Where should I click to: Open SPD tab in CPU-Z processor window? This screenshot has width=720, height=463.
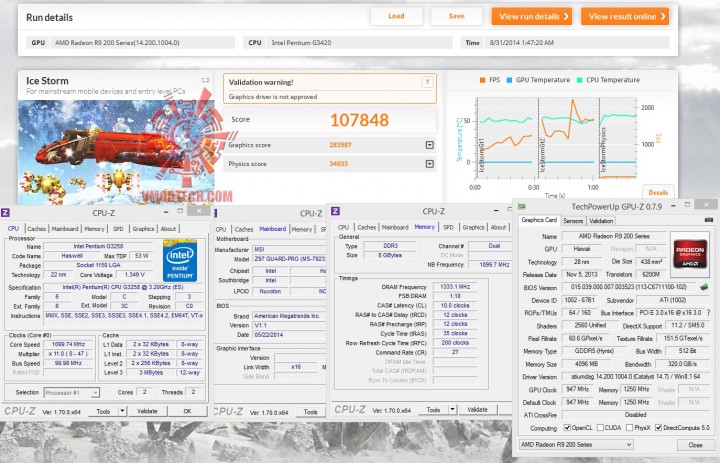point(118,229)
